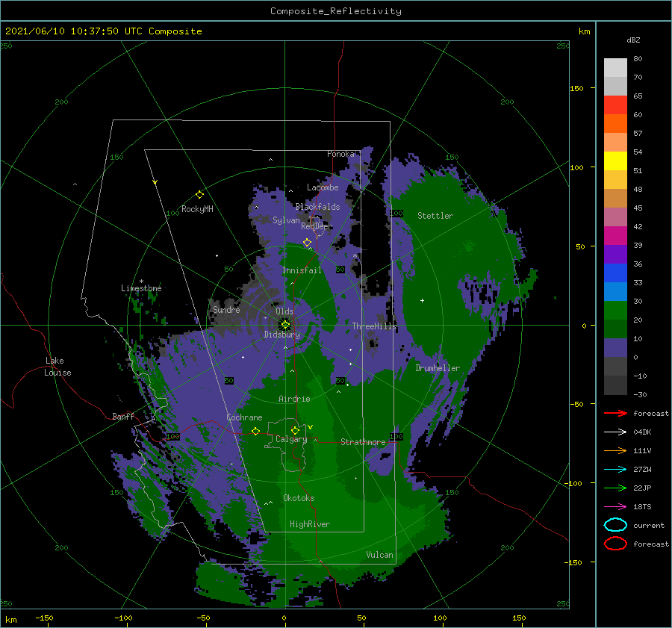Select the 42 dBZ magenta color swatch
Screen dimensions: 672x628
615,235
